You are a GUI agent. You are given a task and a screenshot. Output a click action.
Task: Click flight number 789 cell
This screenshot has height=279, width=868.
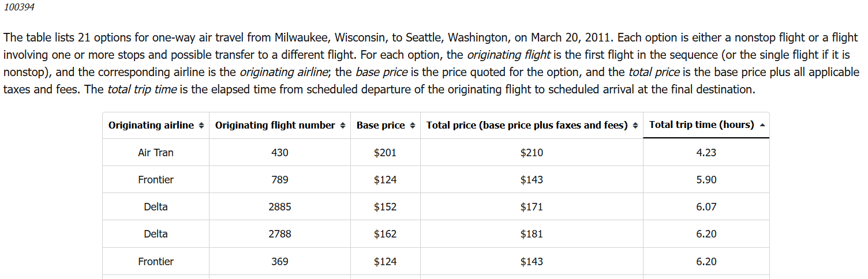(280, 180)
